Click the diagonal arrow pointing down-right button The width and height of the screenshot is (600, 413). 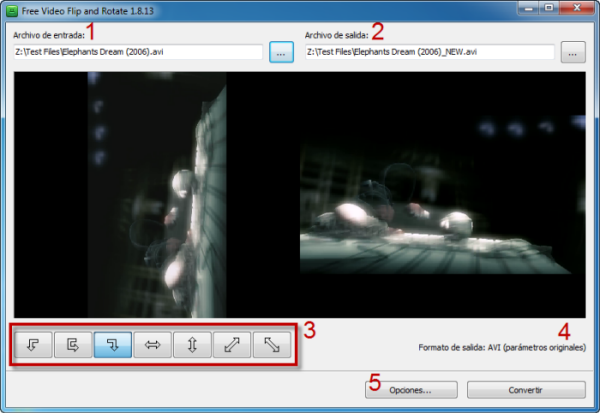tap(271, 345)
